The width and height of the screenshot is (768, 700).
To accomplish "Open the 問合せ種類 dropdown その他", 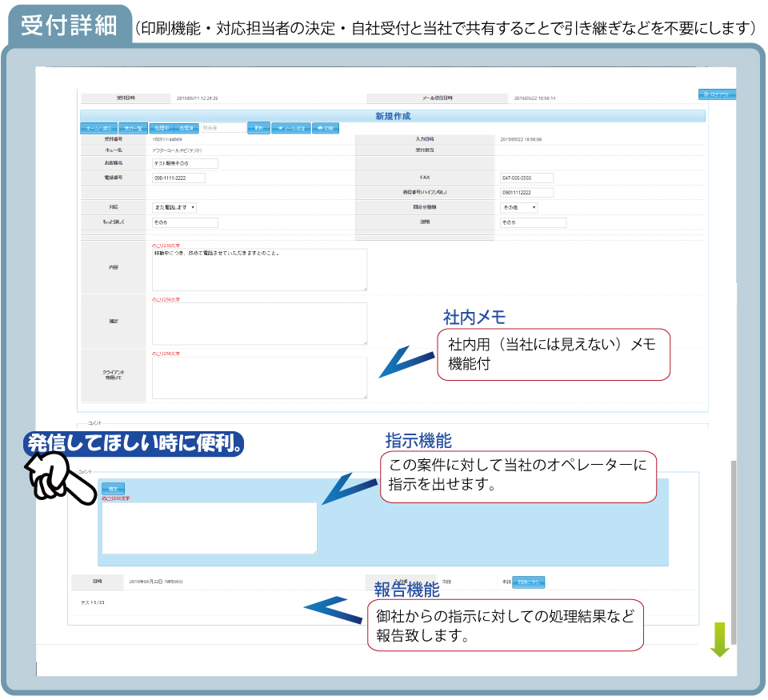I will pos(518,207).
